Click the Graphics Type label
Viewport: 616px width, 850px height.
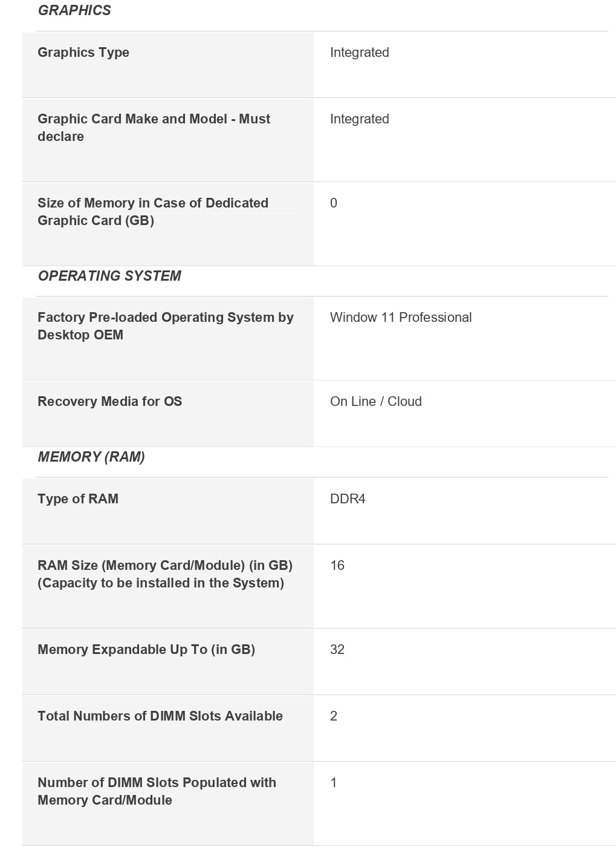pos(83,52)
